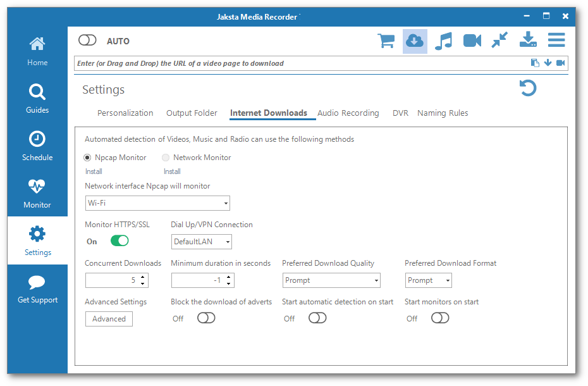Switch to the Naming Rules tab
The width and height of the screenshot is (588, 386).
[x=443, y=113]
